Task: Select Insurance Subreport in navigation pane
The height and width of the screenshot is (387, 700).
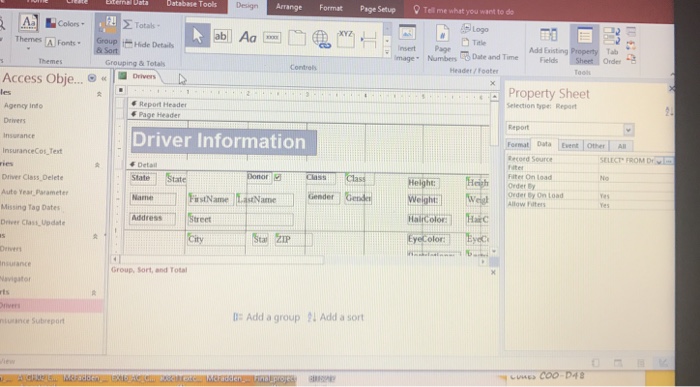Action: pos(32,321)
